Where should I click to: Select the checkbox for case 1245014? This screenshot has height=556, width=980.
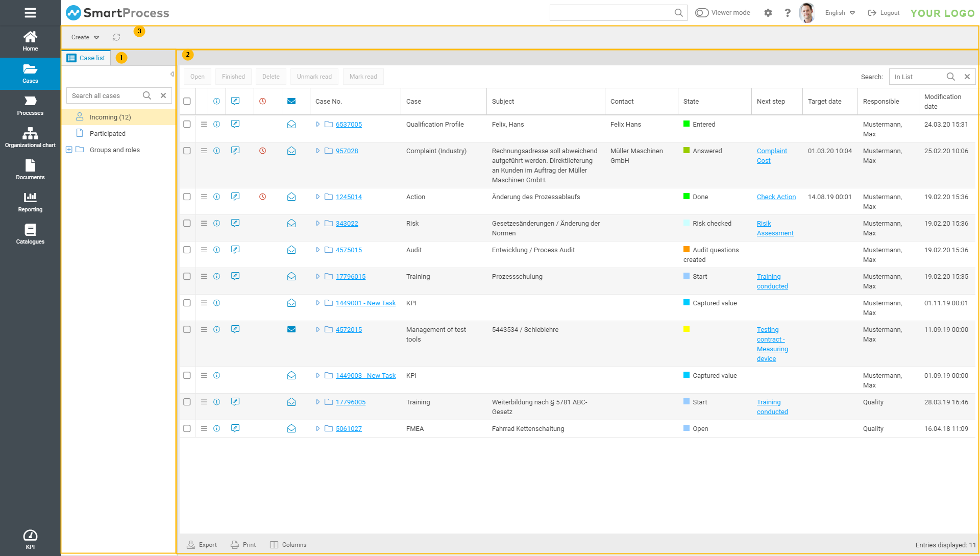(x=187, y=197)
